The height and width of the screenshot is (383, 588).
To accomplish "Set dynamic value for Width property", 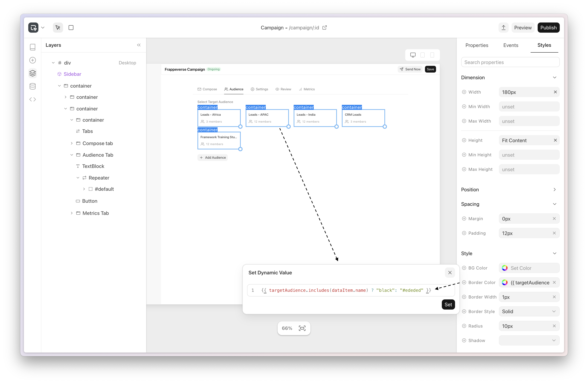I will 464,92.
